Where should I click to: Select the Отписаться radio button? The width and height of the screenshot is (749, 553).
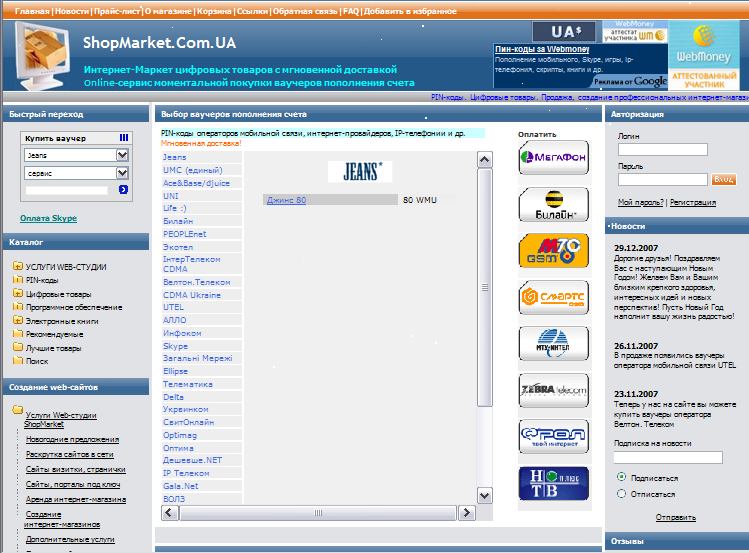[622, 493]
